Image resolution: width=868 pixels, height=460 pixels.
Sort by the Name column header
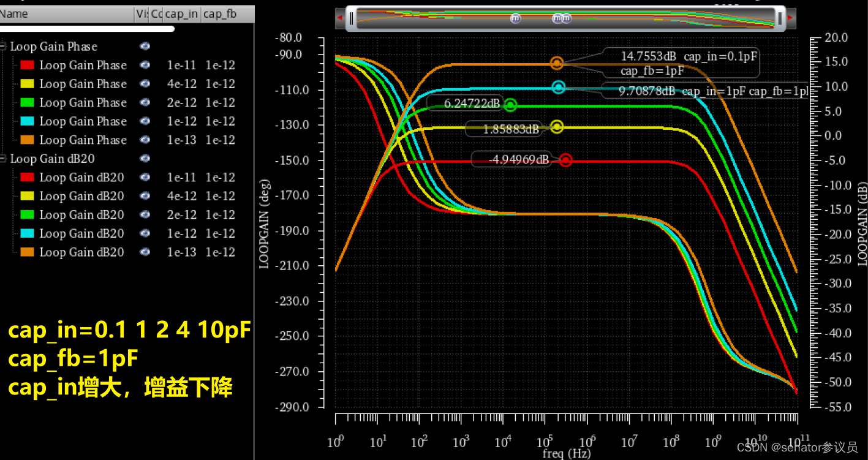click(66, 14)
